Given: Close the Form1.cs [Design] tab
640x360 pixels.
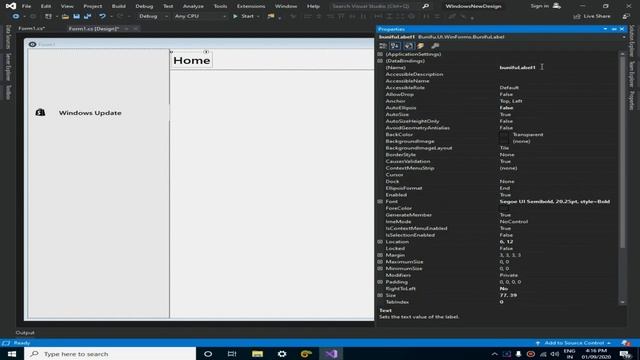Looking at the screenshot, I should coord(135,29).
